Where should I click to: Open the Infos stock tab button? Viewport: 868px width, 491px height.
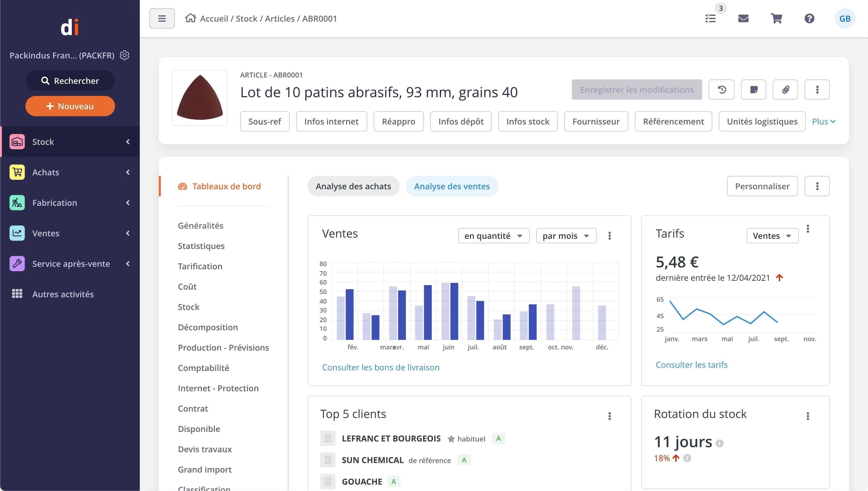528,121
